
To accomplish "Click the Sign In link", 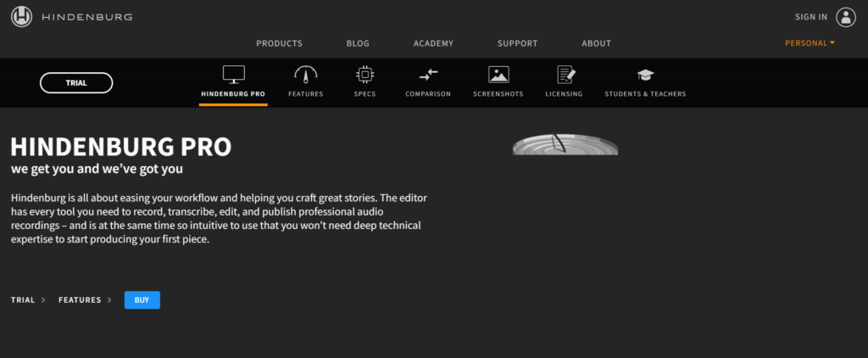I will click(811, 17).
